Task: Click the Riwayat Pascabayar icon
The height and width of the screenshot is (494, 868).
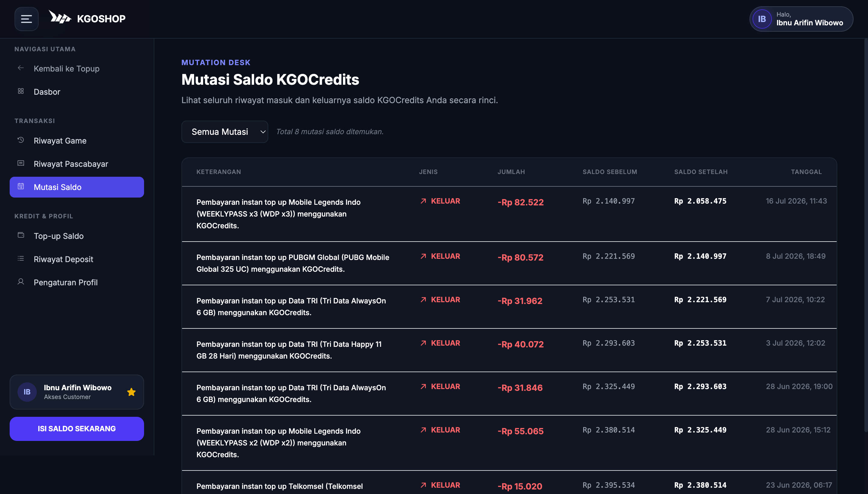Action: (21, 163)
